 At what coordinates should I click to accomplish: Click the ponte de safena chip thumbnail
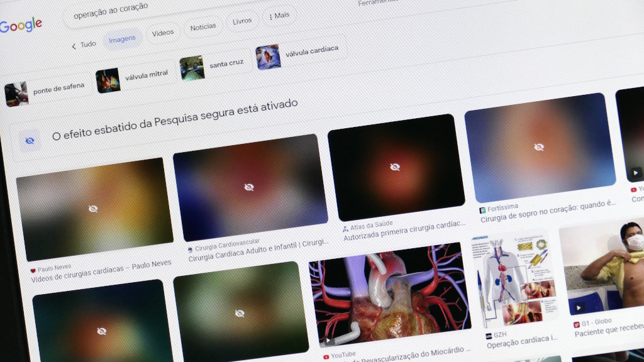click(16, 94)
